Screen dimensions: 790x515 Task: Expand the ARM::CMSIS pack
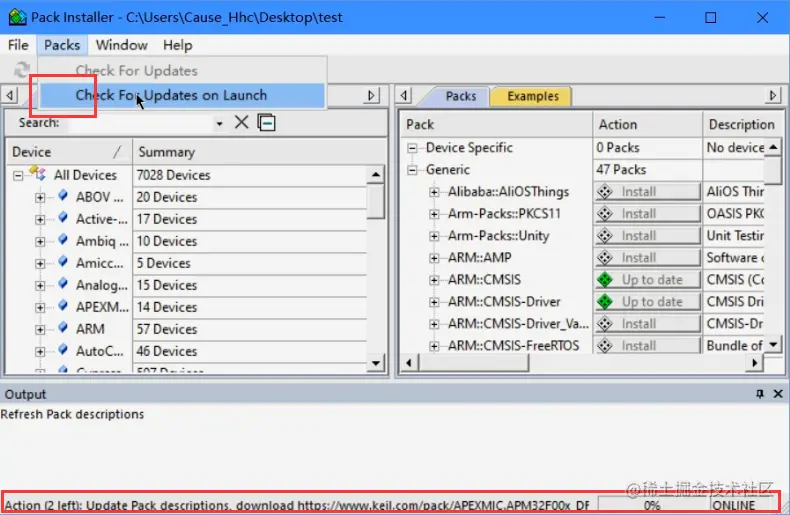point(434,280)
